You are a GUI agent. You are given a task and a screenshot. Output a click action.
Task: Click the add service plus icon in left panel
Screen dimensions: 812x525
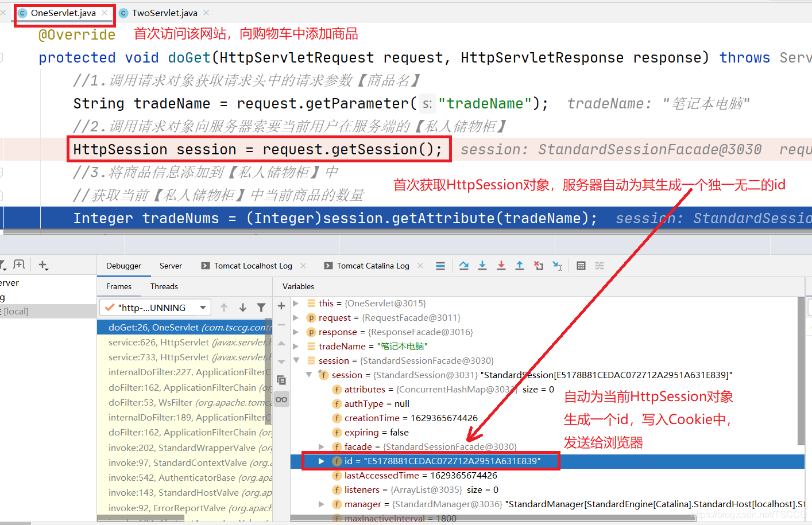(x=43, y=265)
